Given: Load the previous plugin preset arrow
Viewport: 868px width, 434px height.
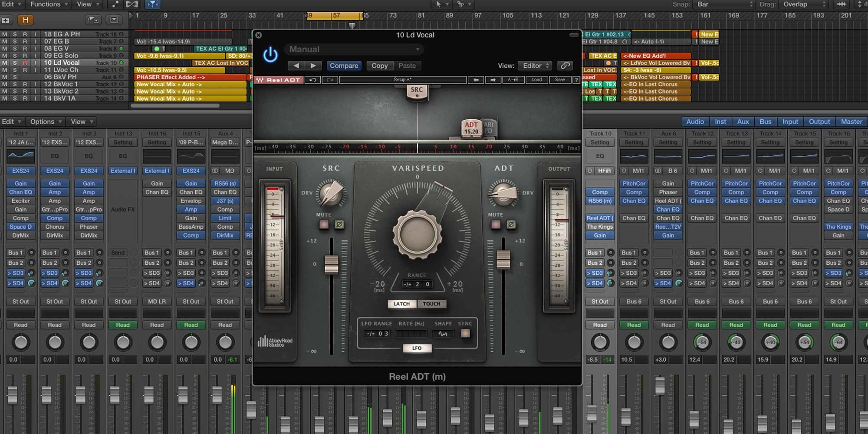Looking at the screenshot, I should pyautogui.click(x=296, y=66).
